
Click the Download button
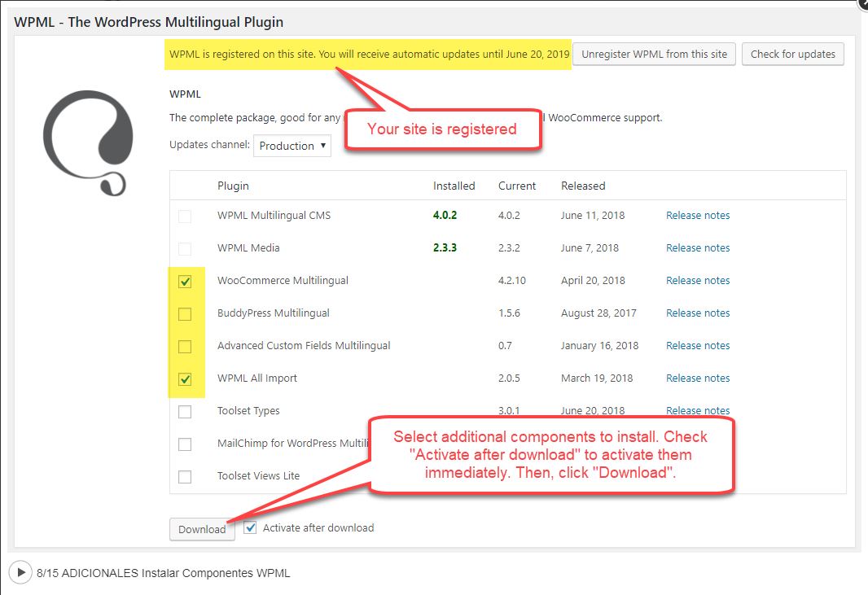pos(202,529)
